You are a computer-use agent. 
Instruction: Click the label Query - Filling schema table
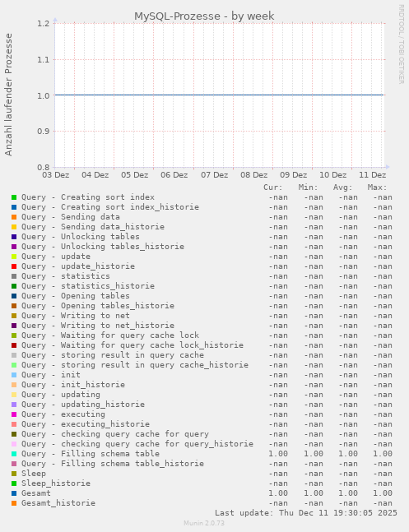coord(91,454)
